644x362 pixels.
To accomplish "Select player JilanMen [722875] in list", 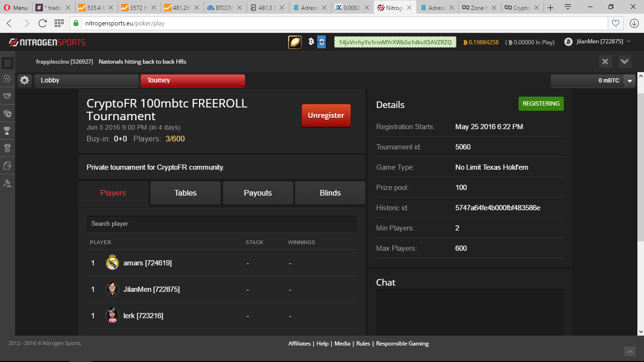I will point(151,289).
